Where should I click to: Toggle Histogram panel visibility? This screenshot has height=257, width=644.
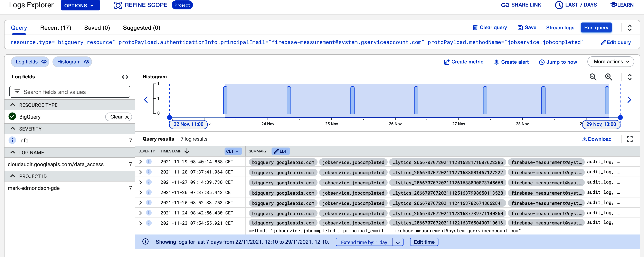[72, 62]
